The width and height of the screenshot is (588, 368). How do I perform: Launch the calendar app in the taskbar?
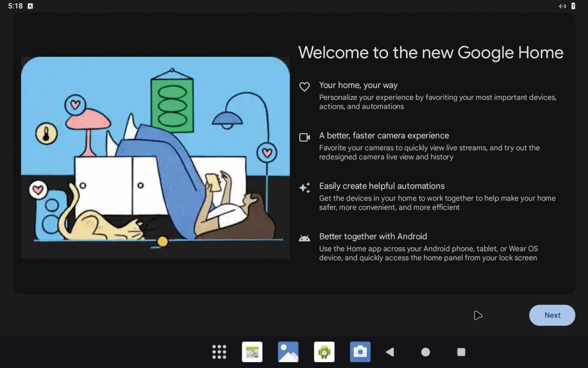coord(252,352)
